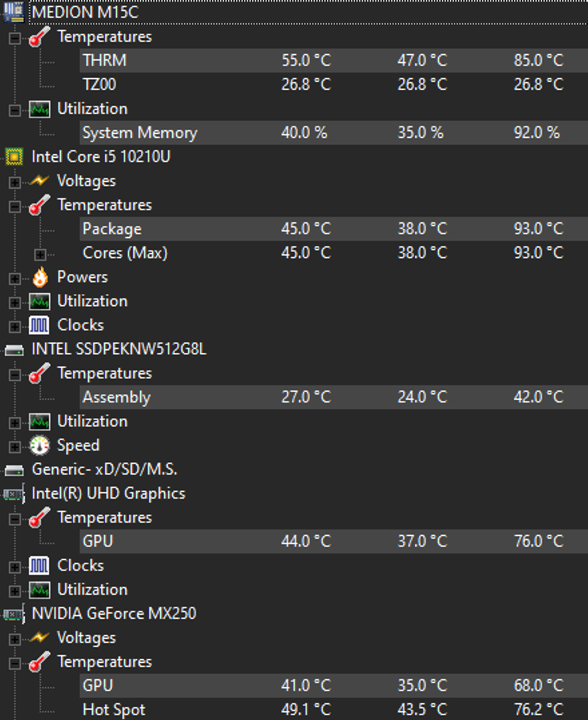The height and width of the screenshot is (720, 588).
Task: Click the Intel Core i5 10210U chip icon
Action: pos(14,157)
